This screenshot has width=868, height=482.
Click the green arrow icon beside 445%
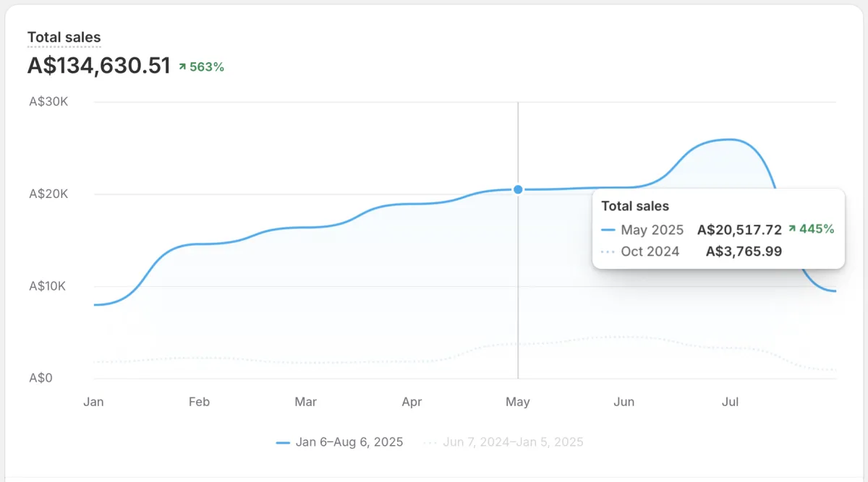pyautogui.click(x=792, y=229)
